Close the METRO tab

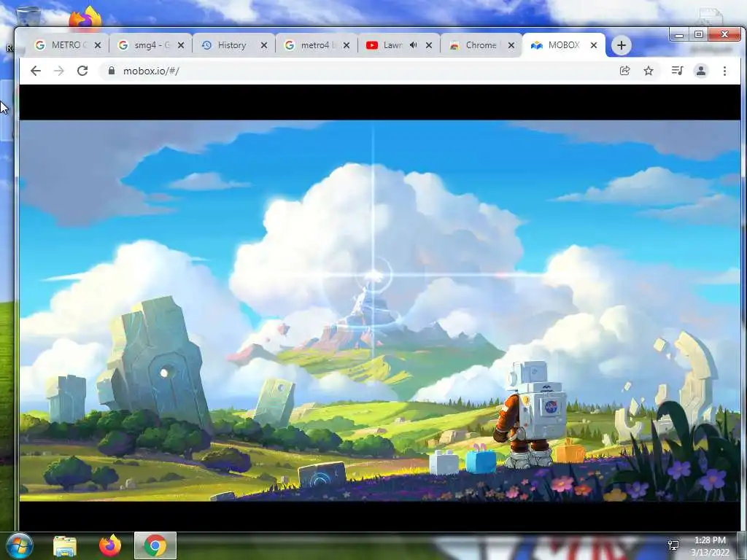point(98,45)
